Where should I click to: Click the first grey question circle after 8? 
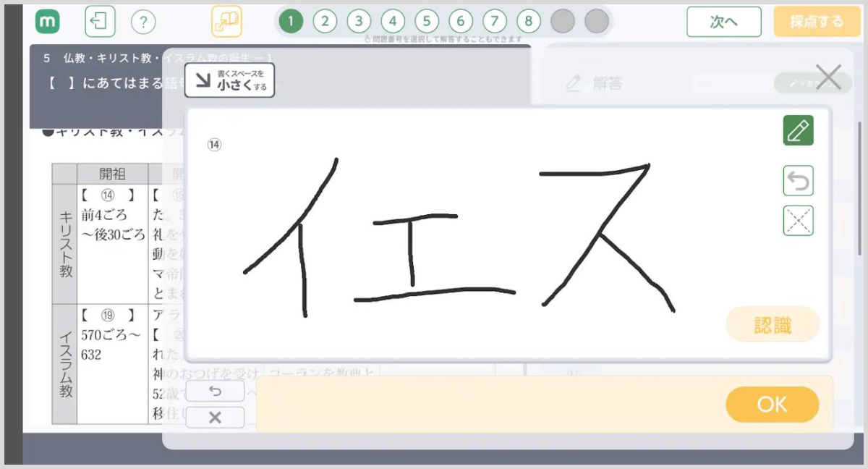(x=563, y=22)
